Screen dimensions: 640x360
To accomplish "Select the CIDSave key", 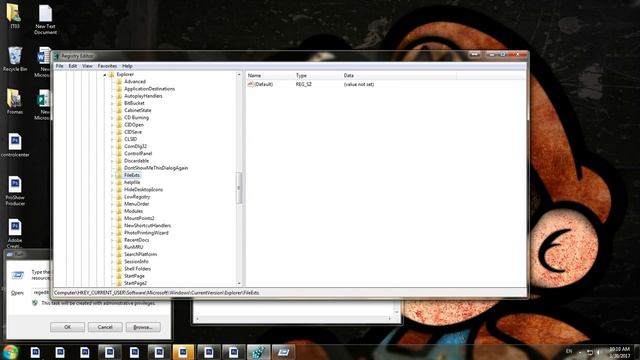I will point(133,132).
